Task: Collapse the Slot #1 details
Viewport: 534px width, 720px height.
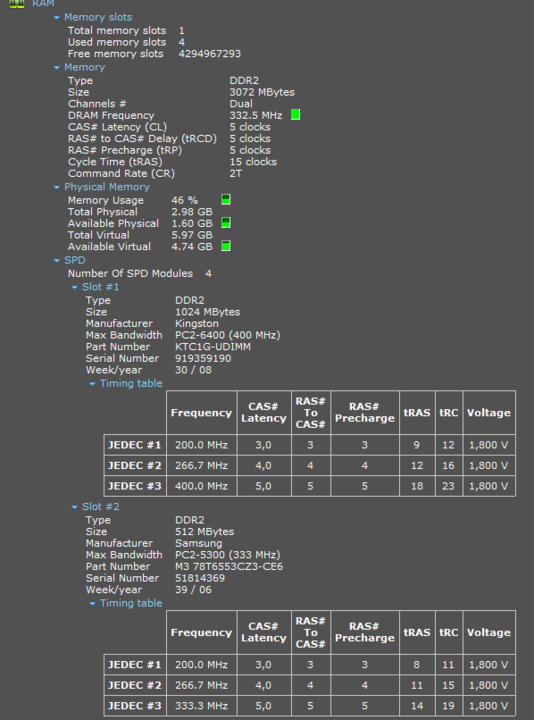Action: tap(74, 287)
